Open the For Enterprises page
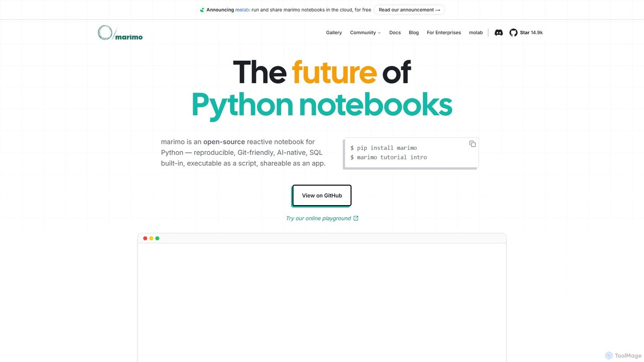 click(444, 33)
